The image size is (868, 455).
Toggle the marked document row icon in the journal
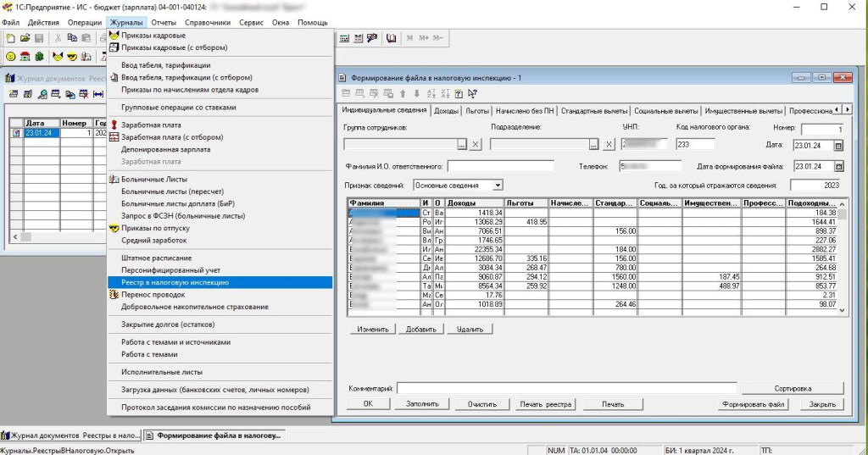(x=16, y=133)
